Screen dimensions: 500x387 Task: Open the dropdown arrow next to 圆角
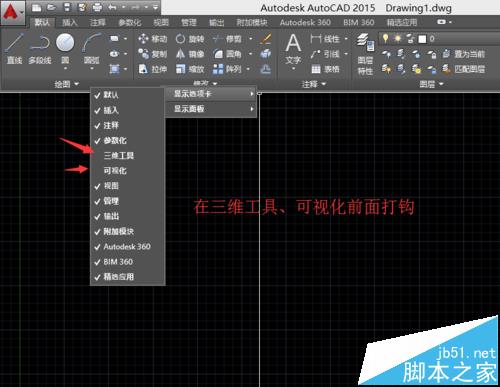(250, 54)
